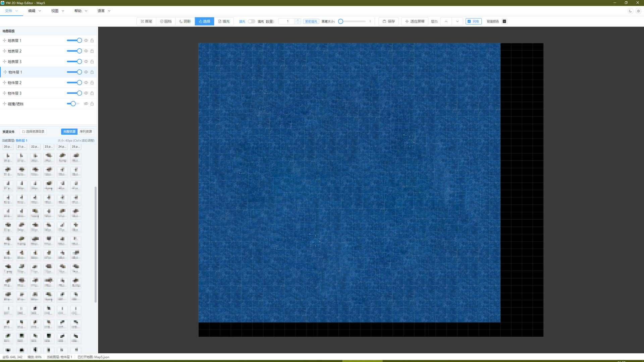Select the 阴影 shadow tool
Screen dimensions: 644x362
coord(185,21)
